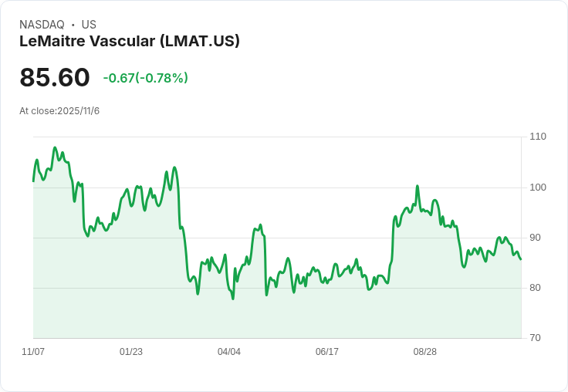Click the 110 value on price axis
The width and height of the screenshot is (568, 392).
[x=538, y=137]
